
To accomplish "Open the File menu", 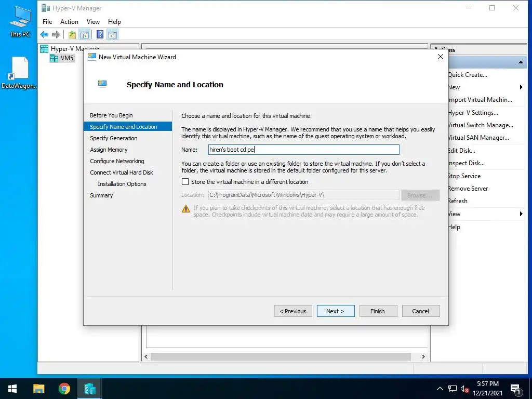I will (47, 22).
